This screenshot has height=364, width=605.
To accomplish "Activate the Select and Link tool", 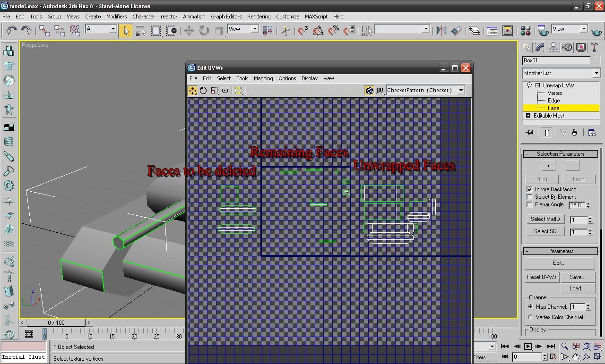I will click(44, 31).
